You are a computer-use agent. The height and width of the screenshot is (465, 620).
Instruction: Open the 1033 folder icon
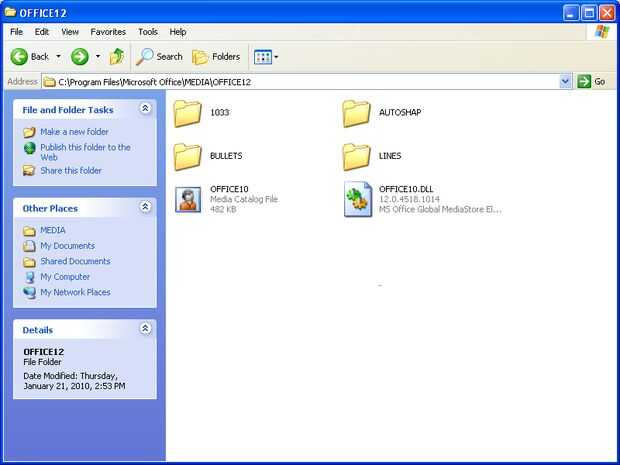tap(187, 113)
